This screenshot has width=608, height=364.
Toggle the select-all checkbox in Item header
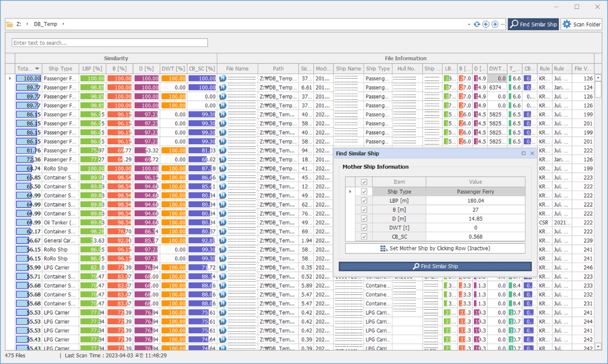pyautogui.click(x=364, y=182)
